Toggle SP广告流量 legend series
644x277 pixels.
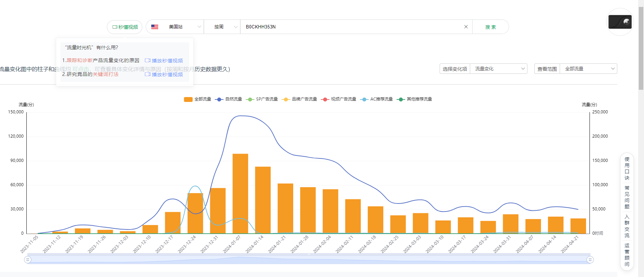point(262,99)
